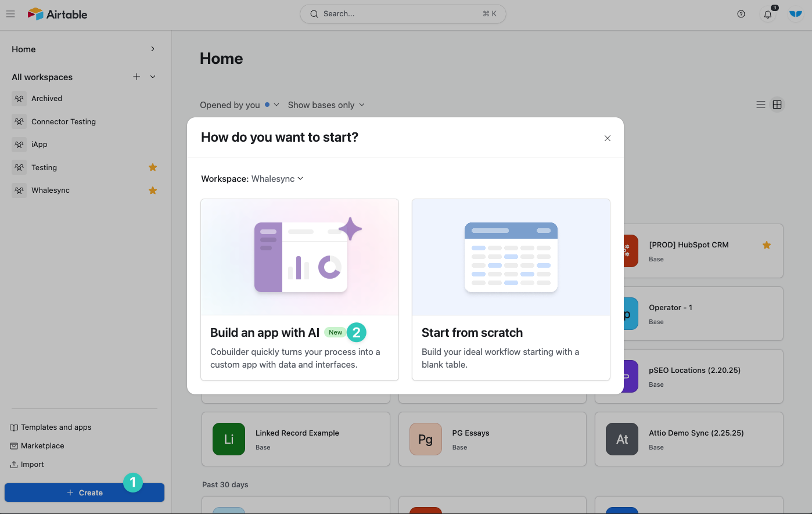The image size is (812, 514).
Task: Select the Connector Testing workspace
Action: click(63, 121)
